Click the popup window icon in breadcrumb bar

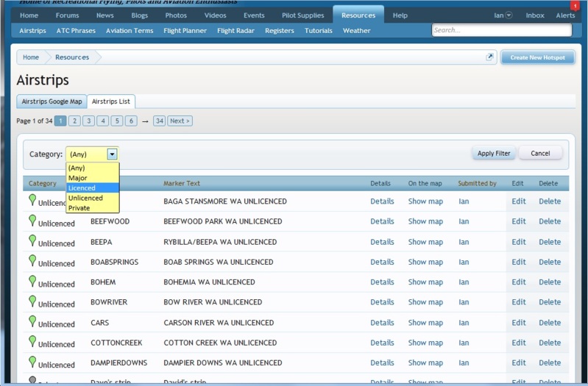489,57
